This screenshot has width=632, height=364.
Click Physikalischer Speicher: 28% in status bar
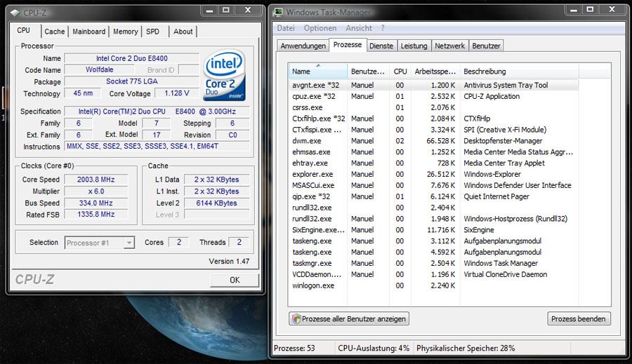(x=466, y=349)
